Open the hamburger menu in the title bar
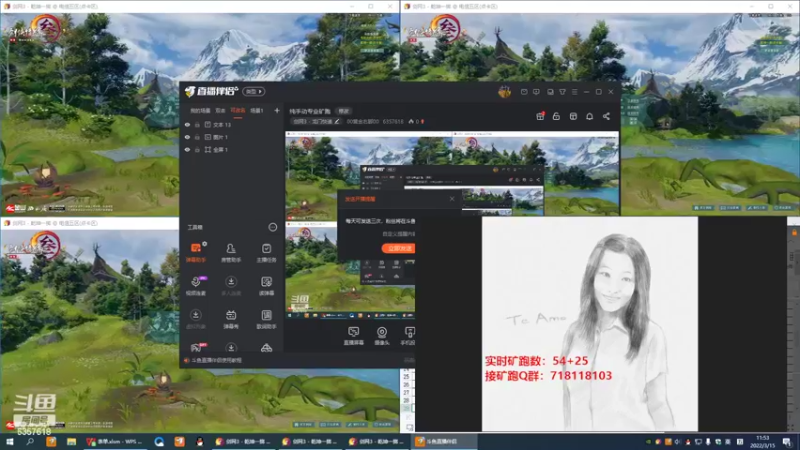This screenshot has width=800, height=450. point(574,92)
